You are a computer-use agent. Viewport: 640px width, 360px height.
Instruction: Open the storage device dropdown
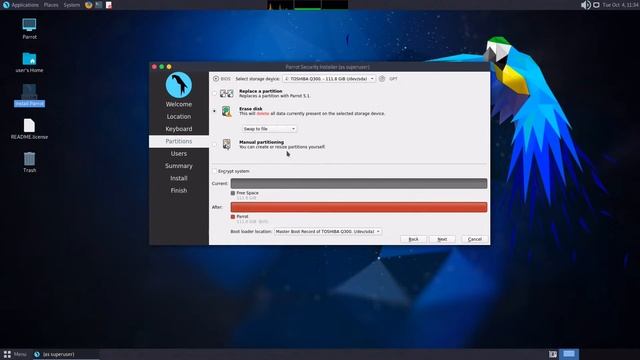point(329,78)
